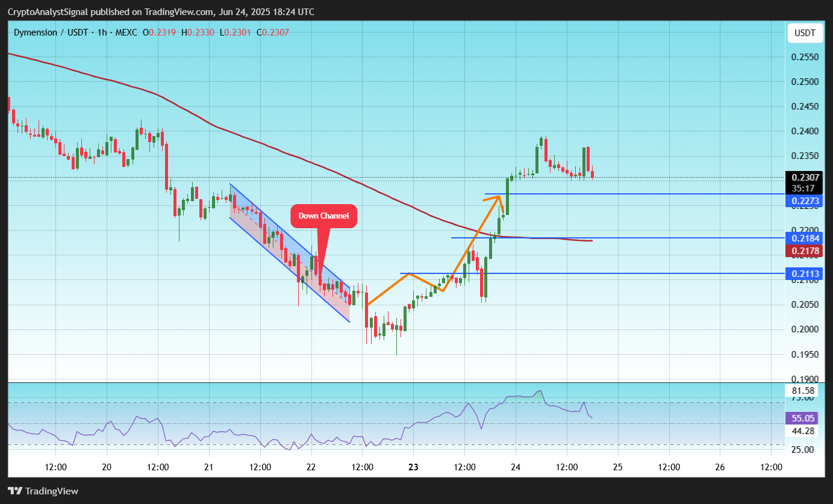The width and height of the screenshot is (833, 504).
Task: Click the red 0.2178 moving average label
Action: tap(806, 250)
